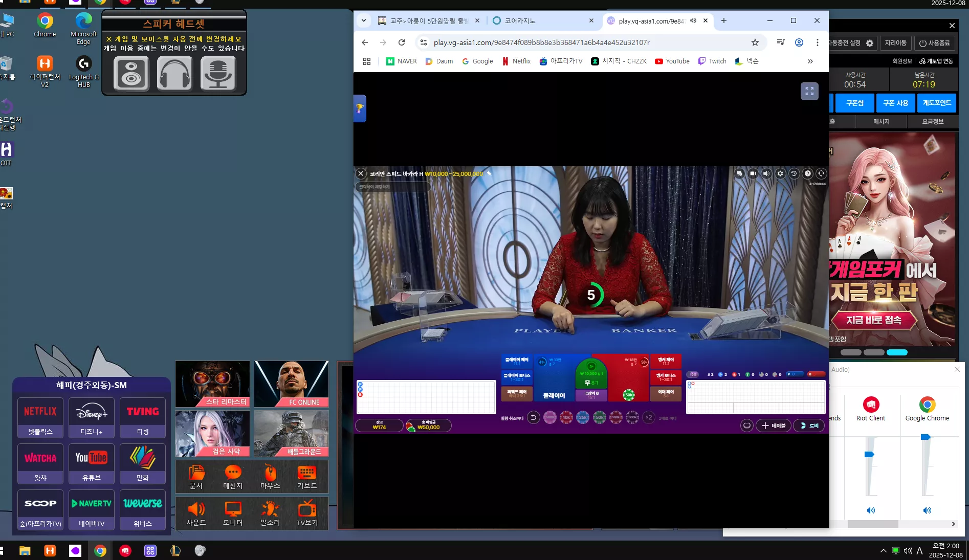Close the baccarat table with X icon
The height and width of the screenshot is (560, 969).
coord(361,173)
